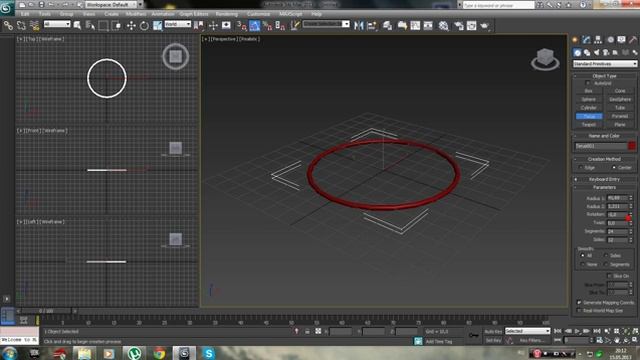Open the Tools menu
Screen dimensions: 640x360
[x=45, y=14]
